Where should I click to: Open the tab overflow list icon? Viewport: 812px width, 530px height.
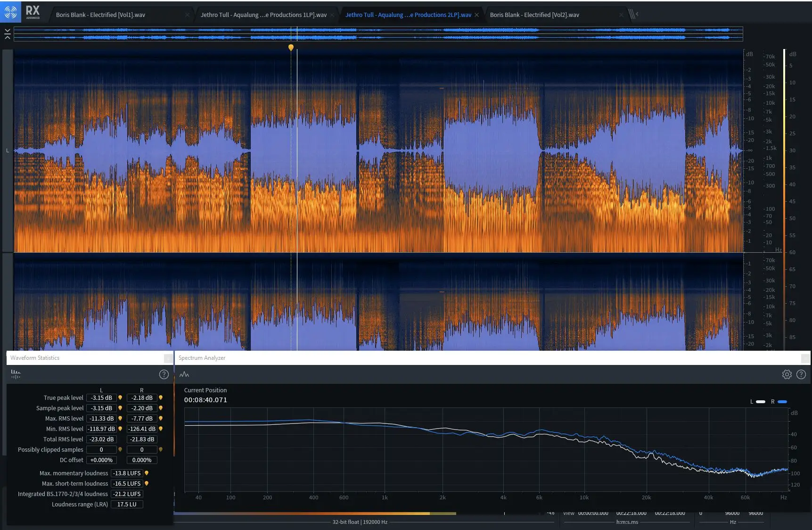pyautogui.click(x=633, y=15)
